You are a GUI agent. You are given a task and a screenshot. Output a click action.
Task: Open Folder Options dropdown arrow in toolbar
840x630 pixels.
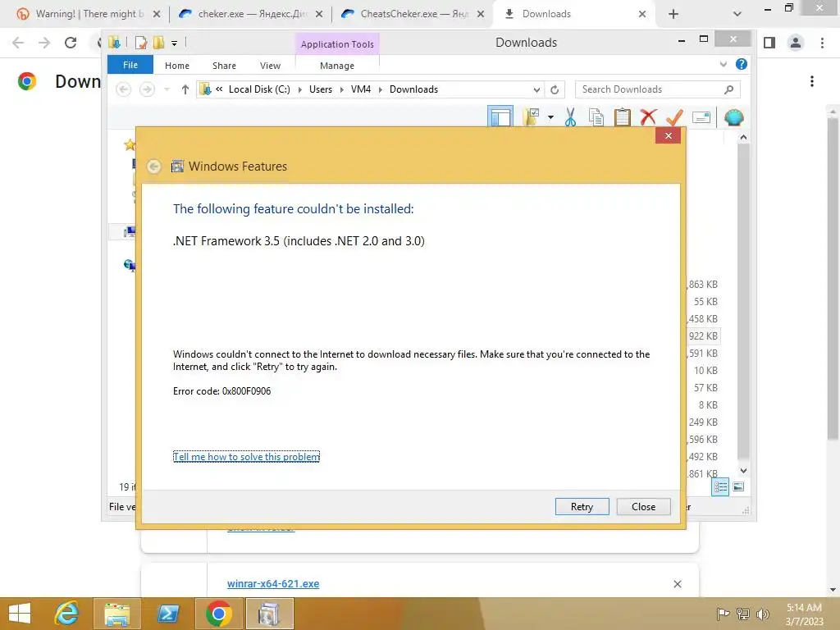click(x=550, y=116)
